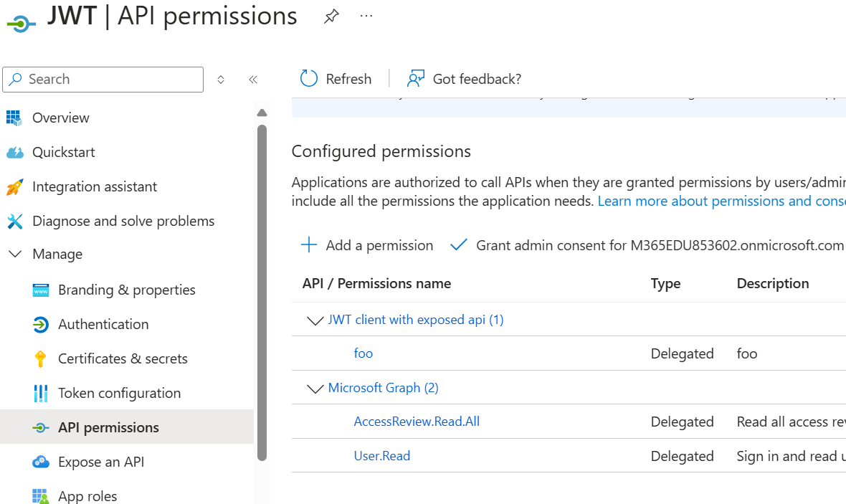The width and height of the screenshot is (846, 504).
Task: Click the pin icon next to title
Action: [x=331, y=16]
